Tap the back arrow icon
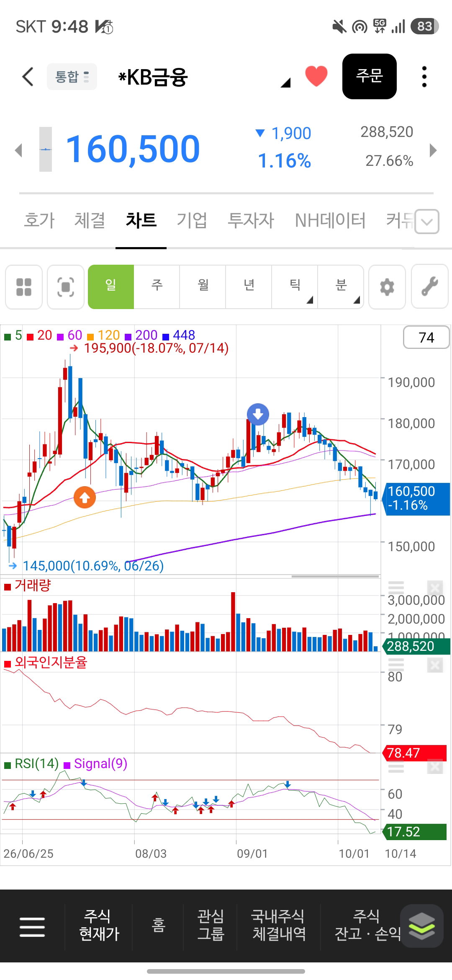This screenshot has width=452, height=980. (x=28, y=77)
